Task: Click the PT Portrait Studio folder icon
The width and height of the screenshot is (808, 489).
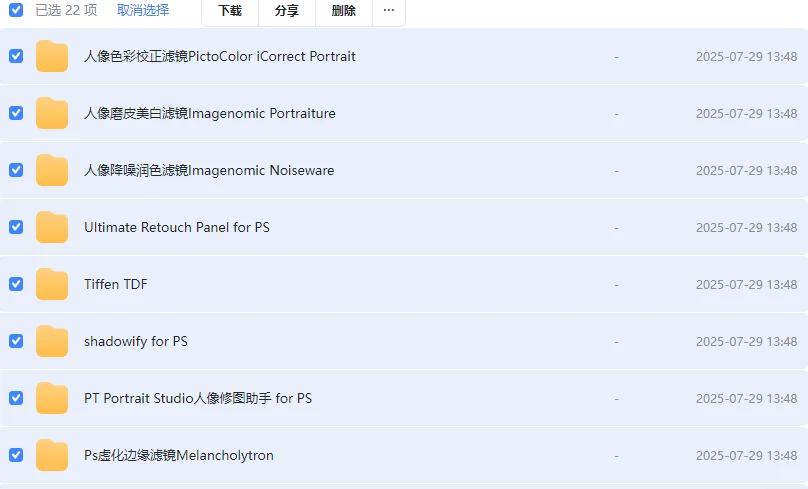Action: [52, 398]
